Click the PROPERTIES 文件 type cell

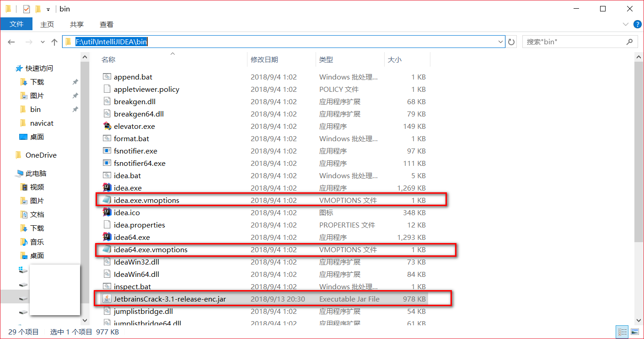pyautogui.click(x=347, y=225)
